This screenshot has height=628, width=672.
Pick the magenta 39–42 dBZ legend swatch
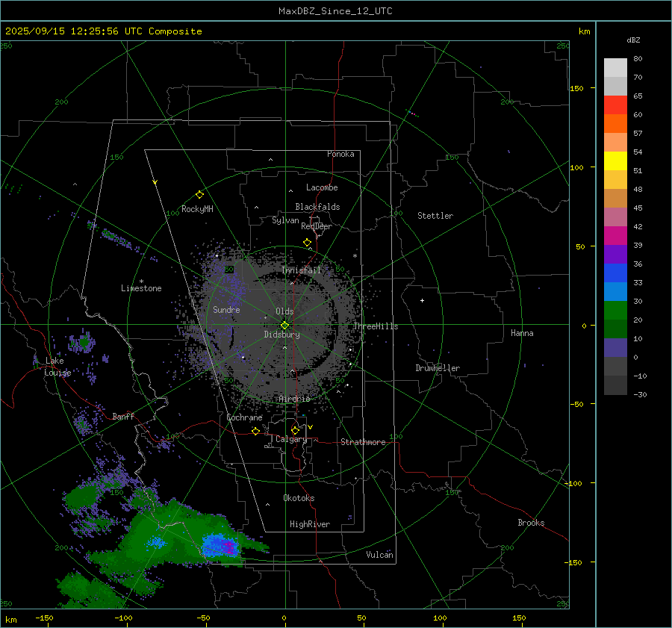tap(615, 235)
